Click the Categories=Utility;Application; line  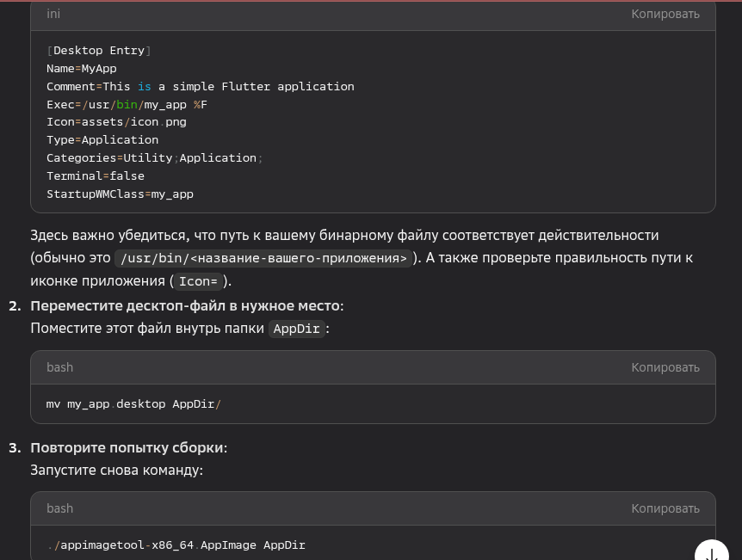click(x=154, y=158)
